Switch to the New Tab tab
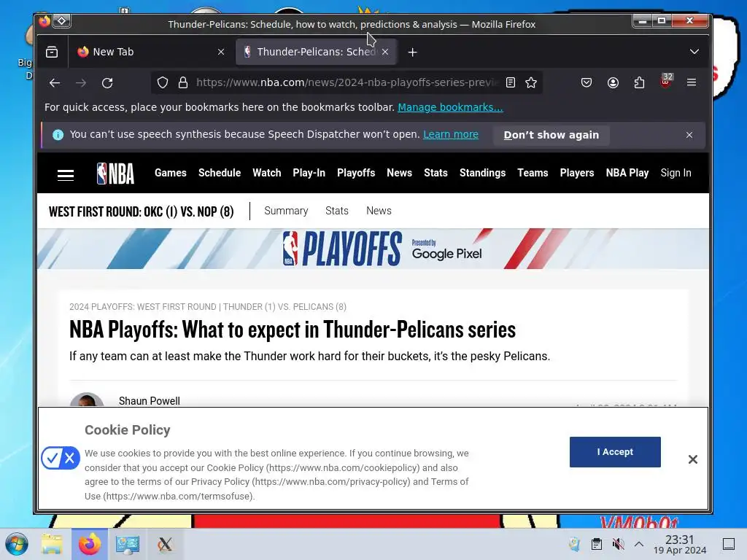 click(150, 52)
